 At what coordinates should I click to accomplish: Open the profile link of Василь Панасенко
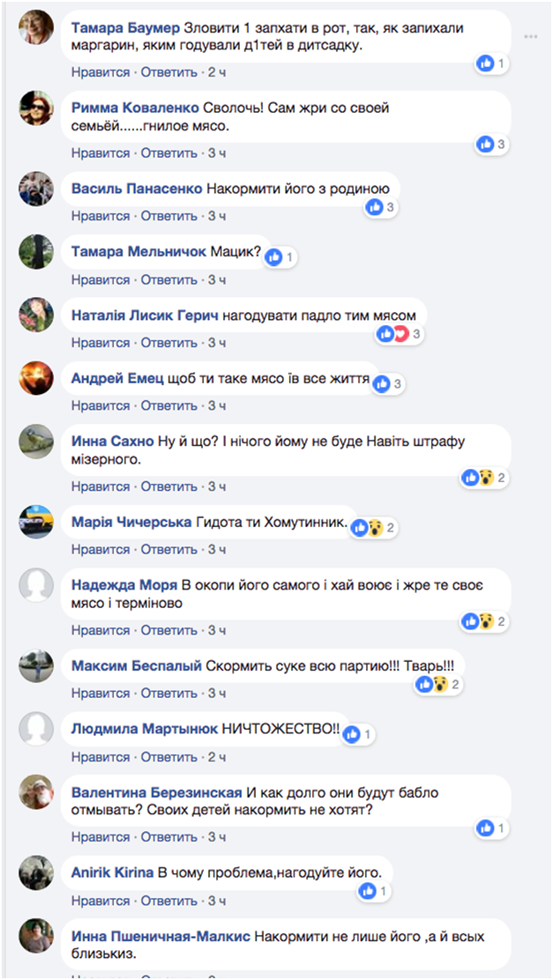(137, 188)
